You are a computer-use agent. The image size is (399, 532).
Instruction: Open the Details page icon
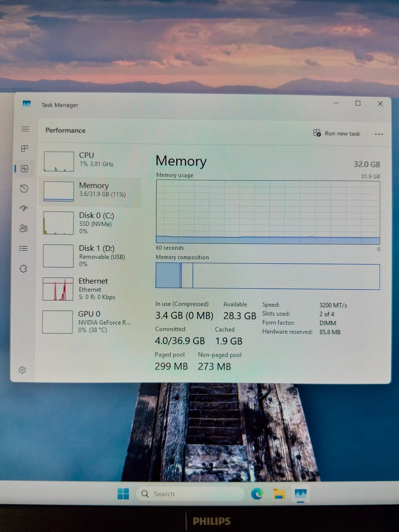[23, 248]
